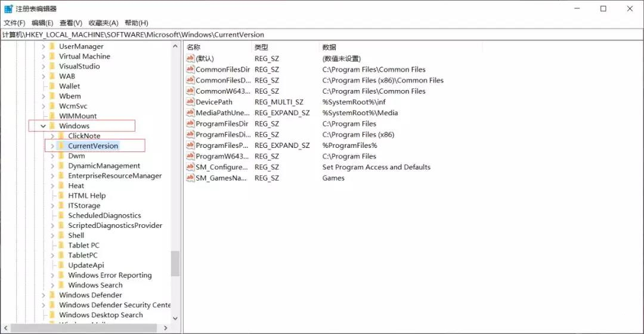Click the Registry Editor app icon in title bar

pyautogui.click(x=8, y=8)
